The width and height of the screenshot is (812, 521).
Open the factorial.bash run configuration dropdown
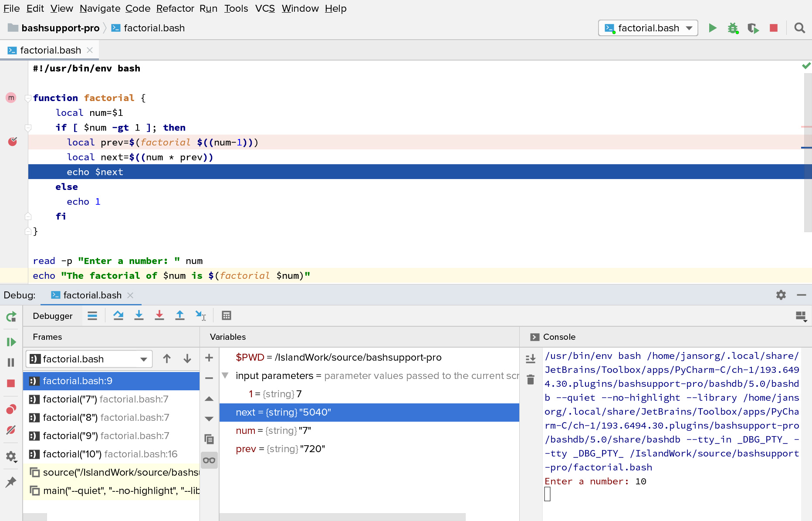tap(648, 28)
